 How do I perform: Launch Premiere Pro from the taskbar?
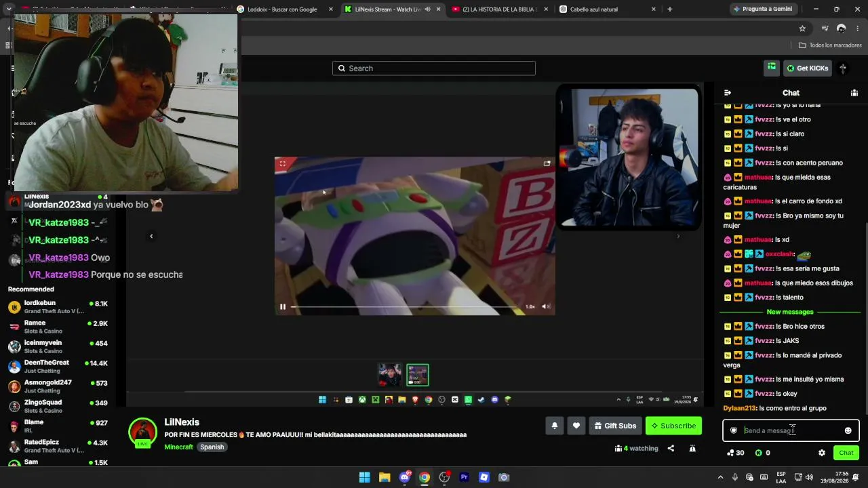[x=465, y=477]
